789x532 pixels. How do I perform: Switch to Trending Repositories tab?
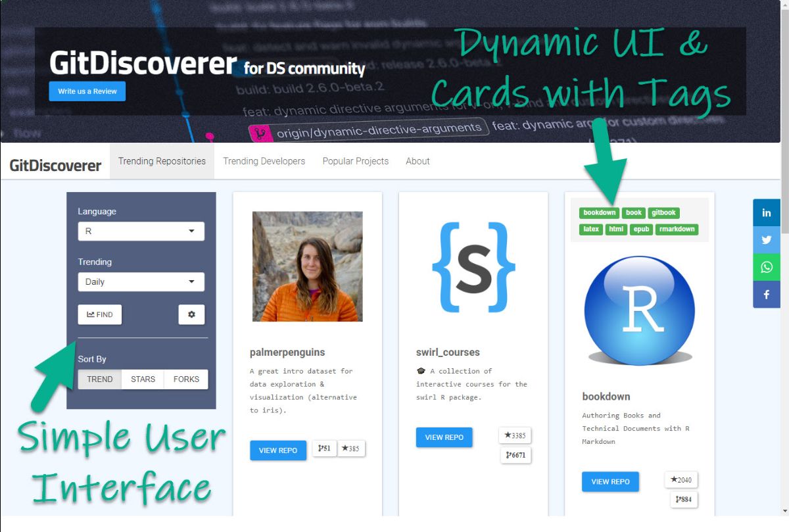[x=162, y=161]
